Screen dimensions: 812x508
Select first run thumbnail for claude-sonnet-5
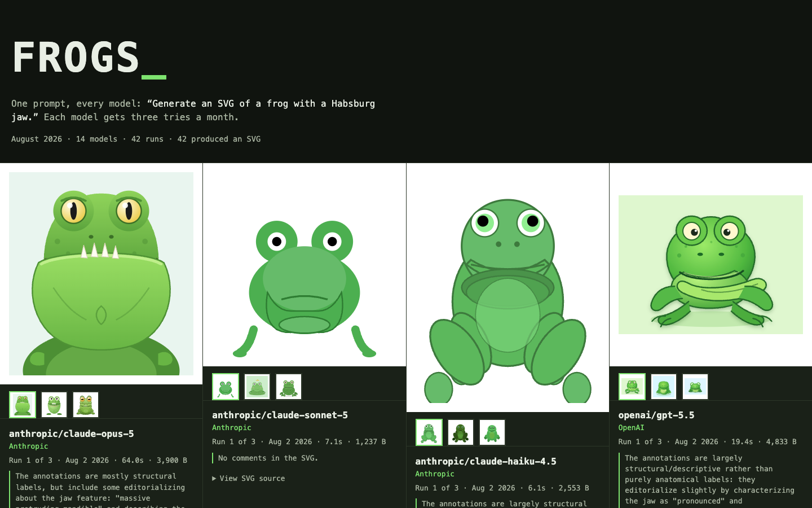(x=226, y=387)
